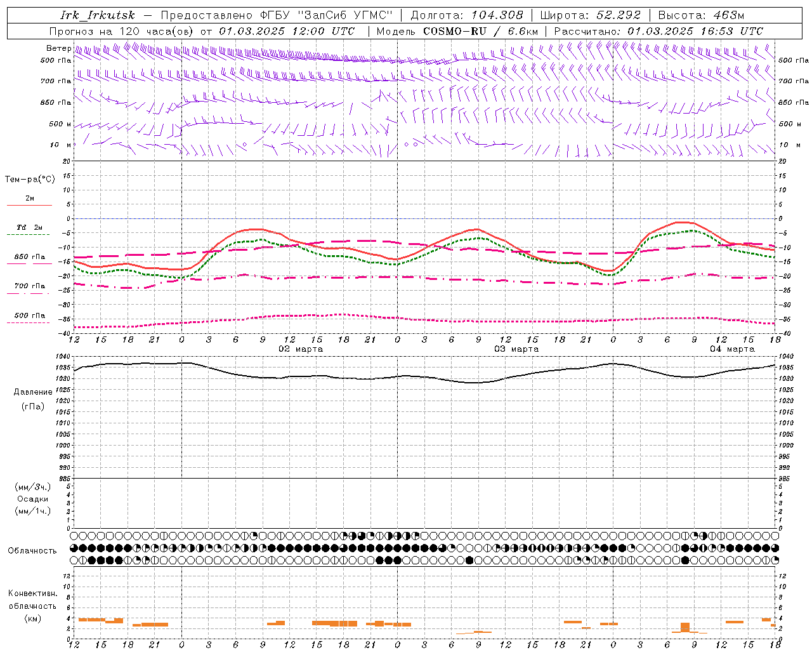This screenshot has width=812, height=650.
Task: Click the station name 'Irk_Irkutsk' in header
Action: coord(98,15)
